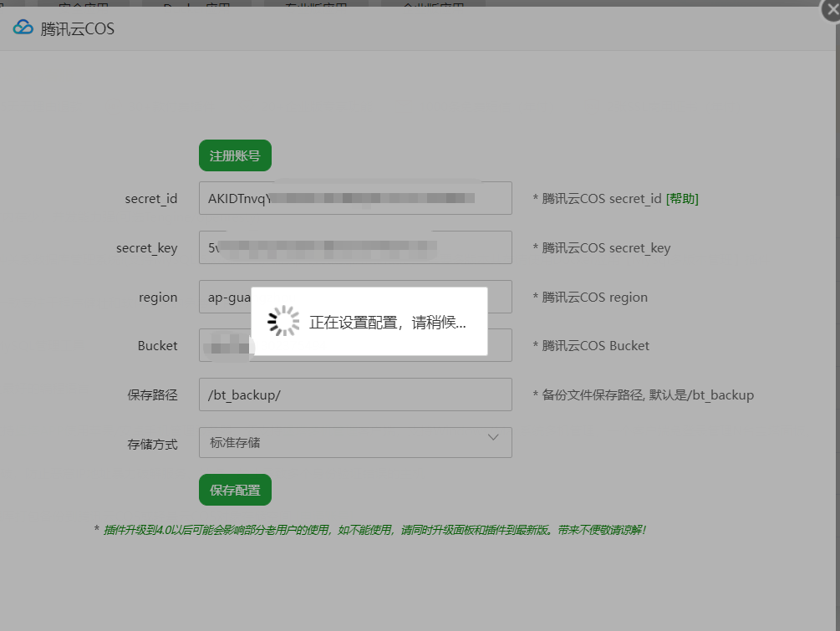Click into the secret_key input field
This screenshot has width=840, height=631.
pos(355,247)
